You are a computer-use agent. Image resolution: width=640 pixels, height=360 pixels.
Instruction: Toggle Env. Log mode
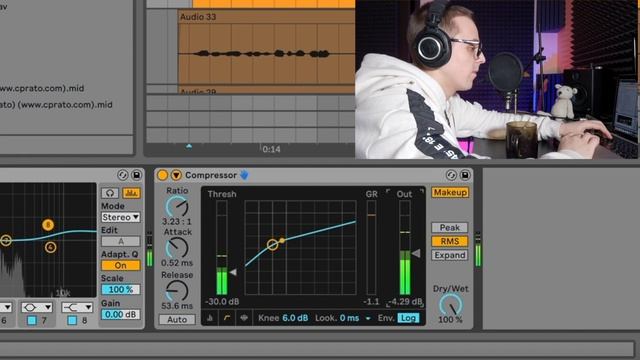click(408, 318)
